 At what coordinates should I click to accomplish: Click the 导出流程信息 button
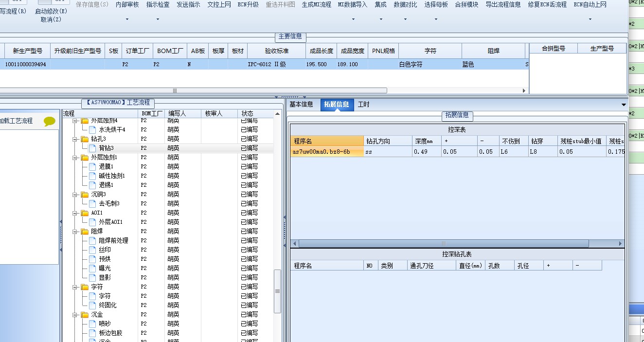pos(503,5)
